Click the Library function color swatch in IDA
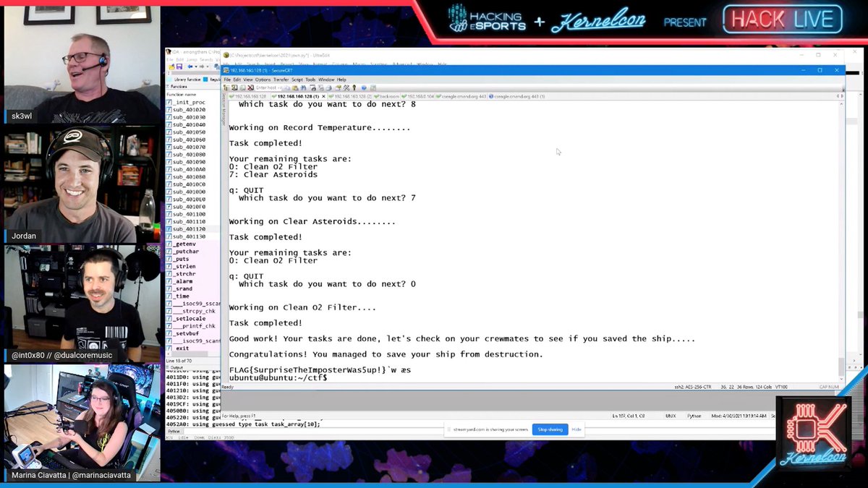Screen dimensions: 868x488 169,80
